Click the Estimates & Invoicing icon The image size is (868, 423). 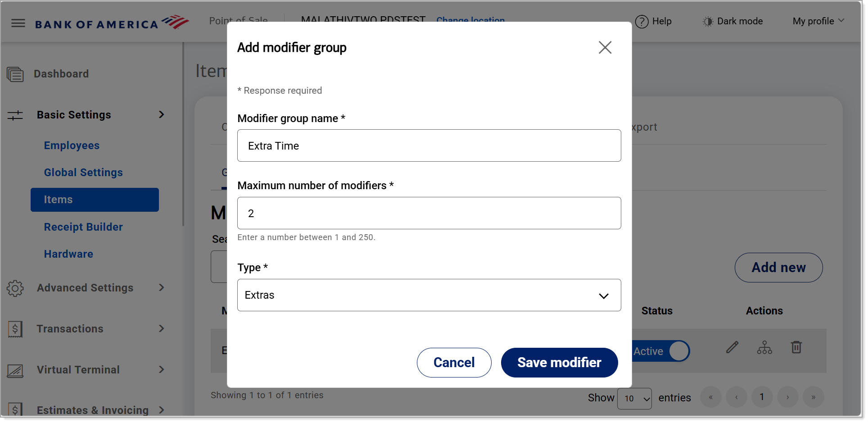pyautogui.click(x=15, y=409)
